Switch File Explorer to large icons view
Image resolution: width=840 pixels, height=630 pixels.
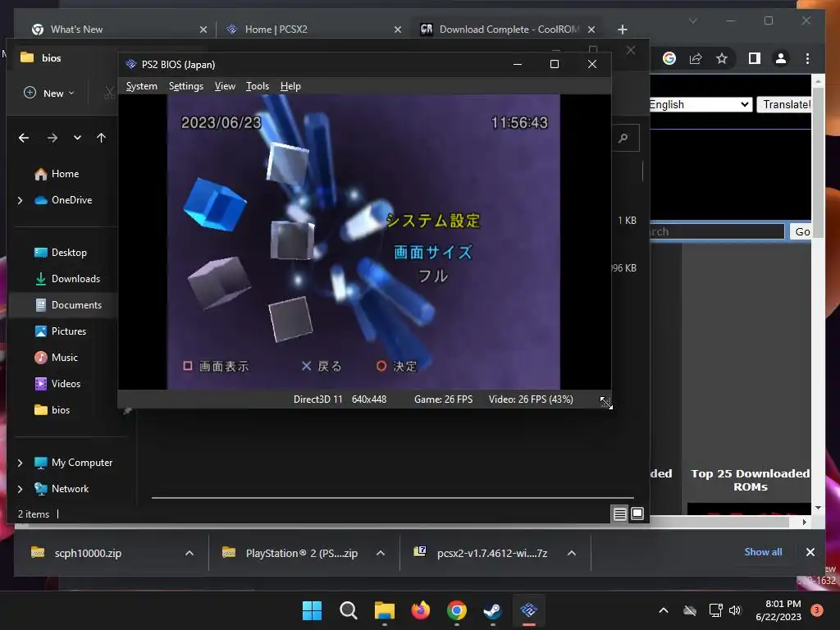(x=637, y=514)
